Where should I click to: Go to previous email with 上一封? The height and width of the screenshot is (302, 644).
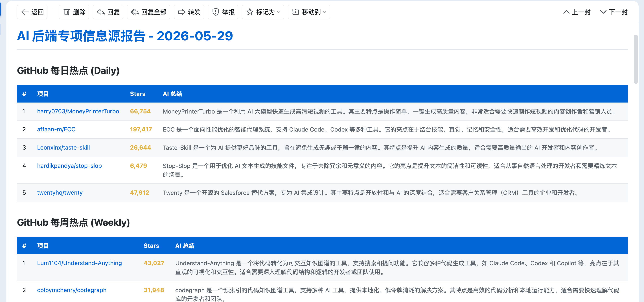coord(577,12)
